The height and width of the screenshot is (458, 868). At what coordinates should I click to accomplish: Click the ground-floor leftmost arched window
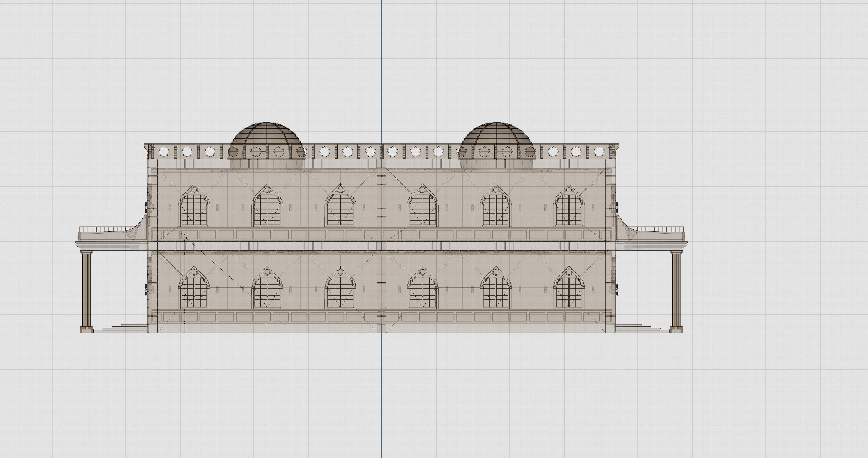click(194, 292)
